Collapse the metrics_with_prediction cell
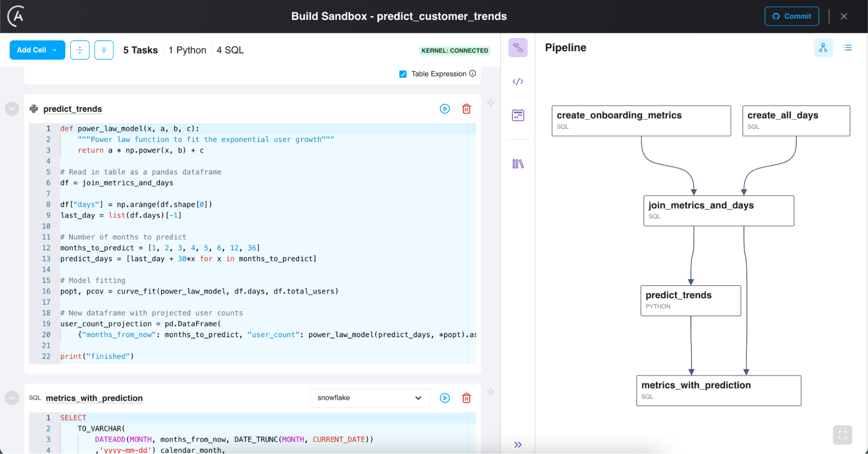 12,398
